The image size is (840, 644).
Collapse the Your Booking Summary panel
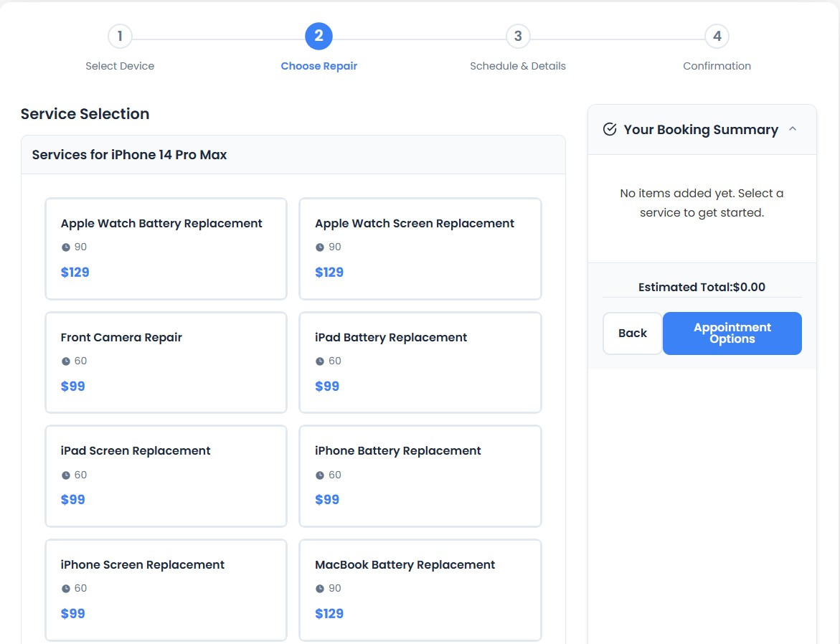coord(793,129)
